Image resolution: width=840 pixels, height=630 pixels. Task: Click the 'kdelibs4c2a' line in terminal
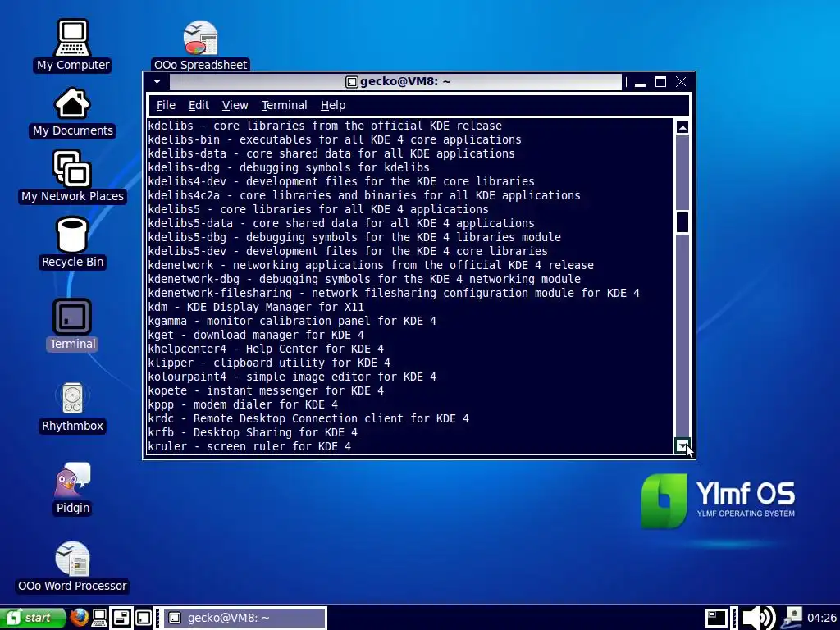pos(364,195)
